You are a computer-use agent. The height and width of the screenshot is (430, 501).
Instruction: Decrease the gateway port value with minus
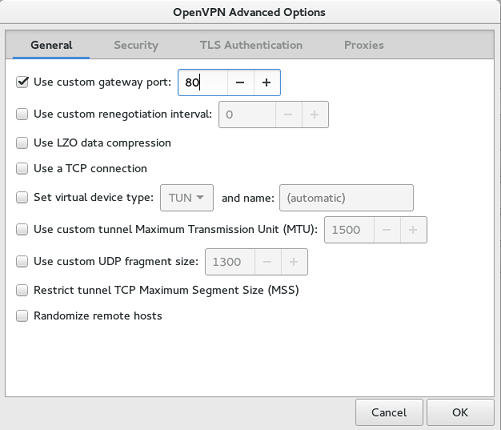tap(240, 83)
